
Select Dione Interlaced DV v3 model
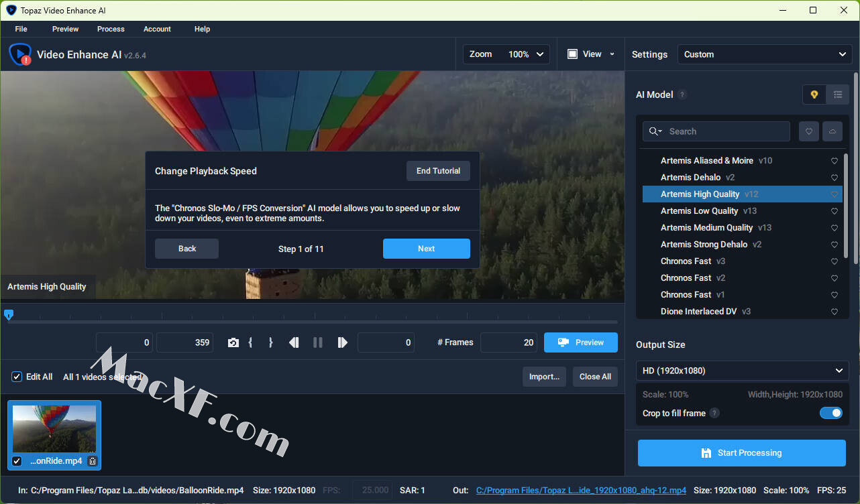tap(743, 312)
